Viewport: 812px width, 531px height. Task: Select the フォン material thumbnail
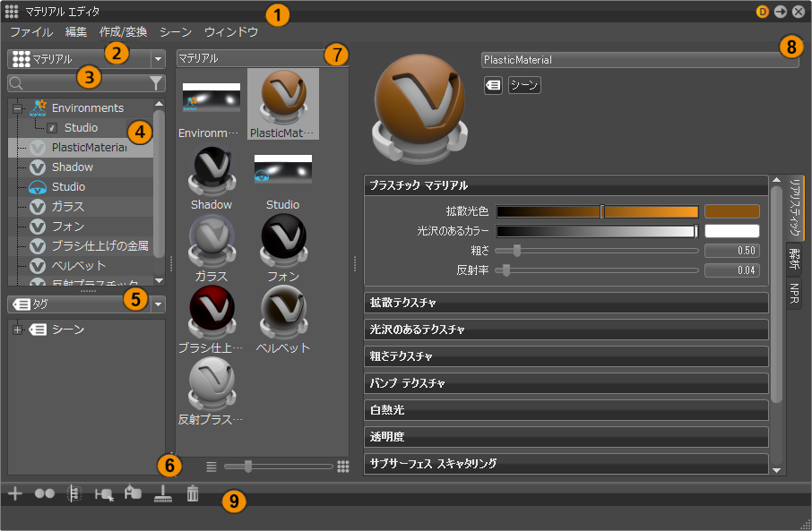(282, 248)
